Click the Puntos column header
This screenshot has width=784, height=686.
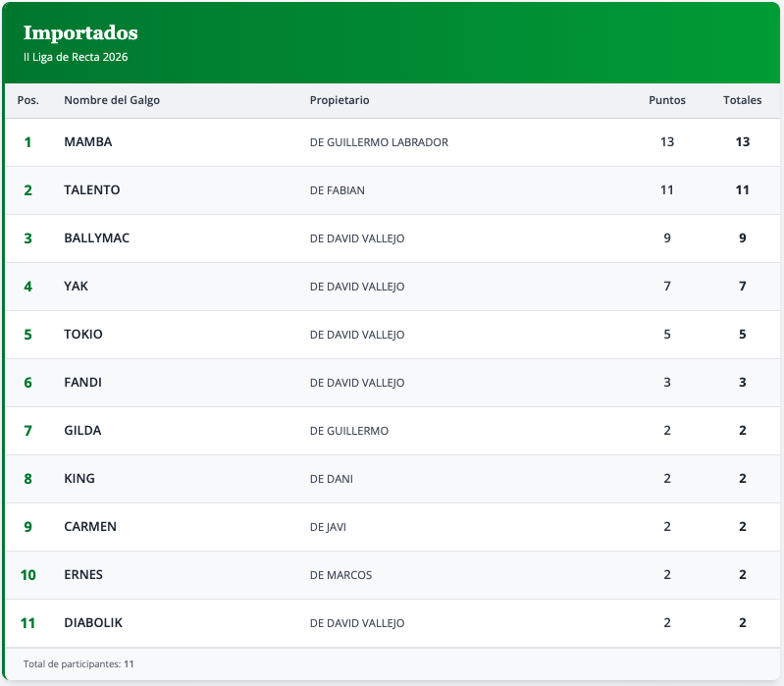pyautogui.click(x=667, y=100)
